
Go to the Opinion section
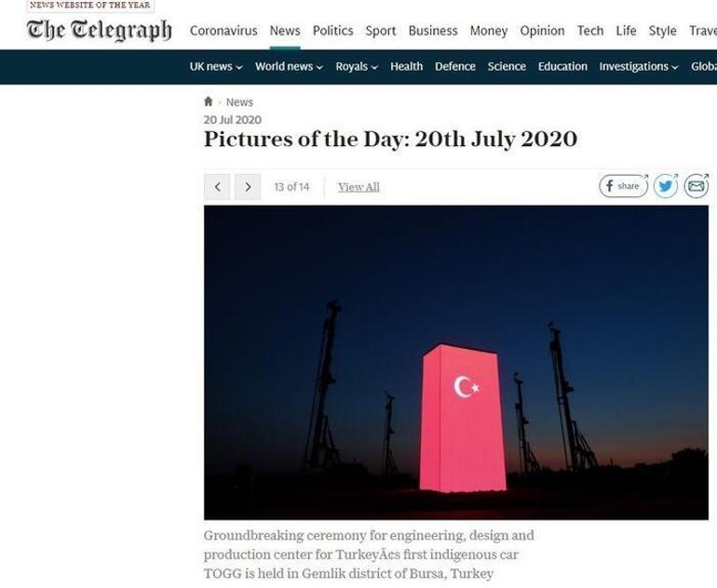[x=542, y=31]
